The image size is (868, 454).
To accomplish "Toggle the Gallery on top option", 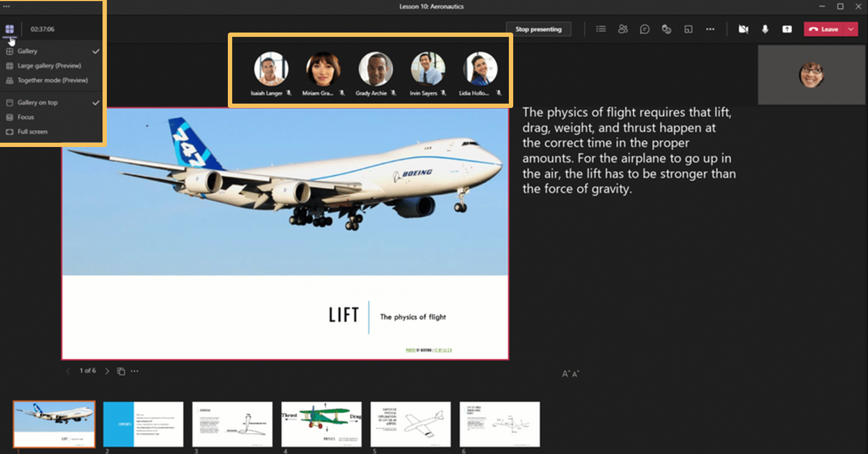I will pos(37,103).
